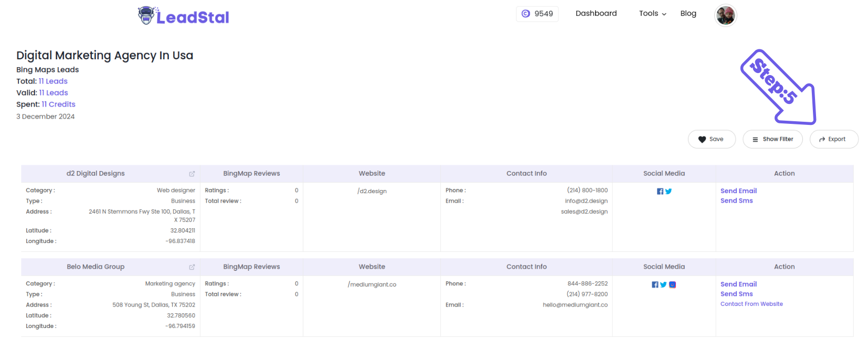Open Belo Media Group Twitter profile

tap(663, 285)
